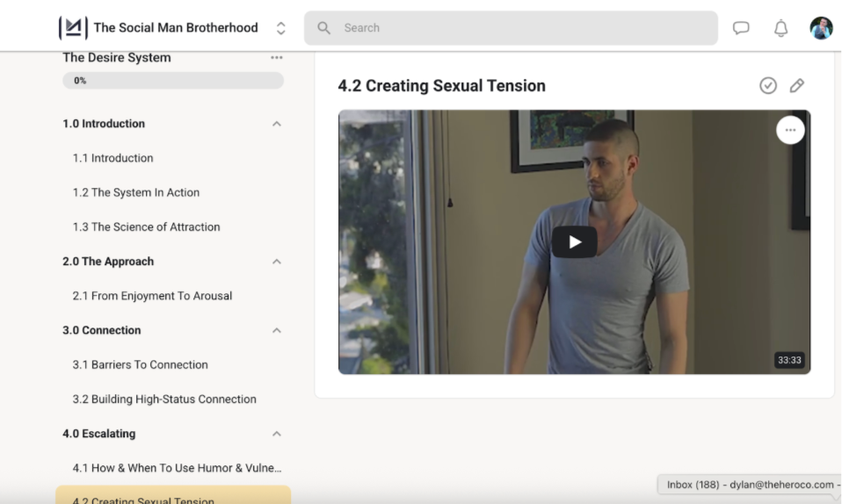The image size is (842, 504).
Task: Click the Social Man Brotherhood logo icon
Action: click(73, 27)
